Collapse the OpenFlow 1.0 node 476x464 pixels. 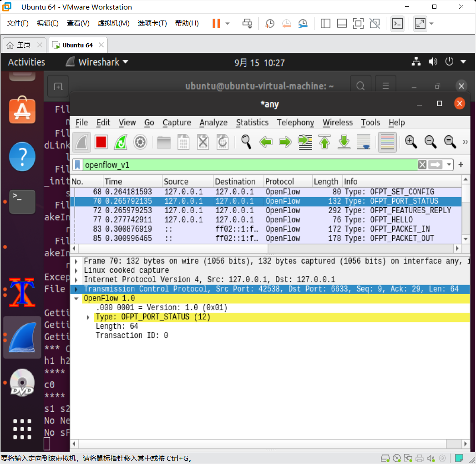click(76, 299)
